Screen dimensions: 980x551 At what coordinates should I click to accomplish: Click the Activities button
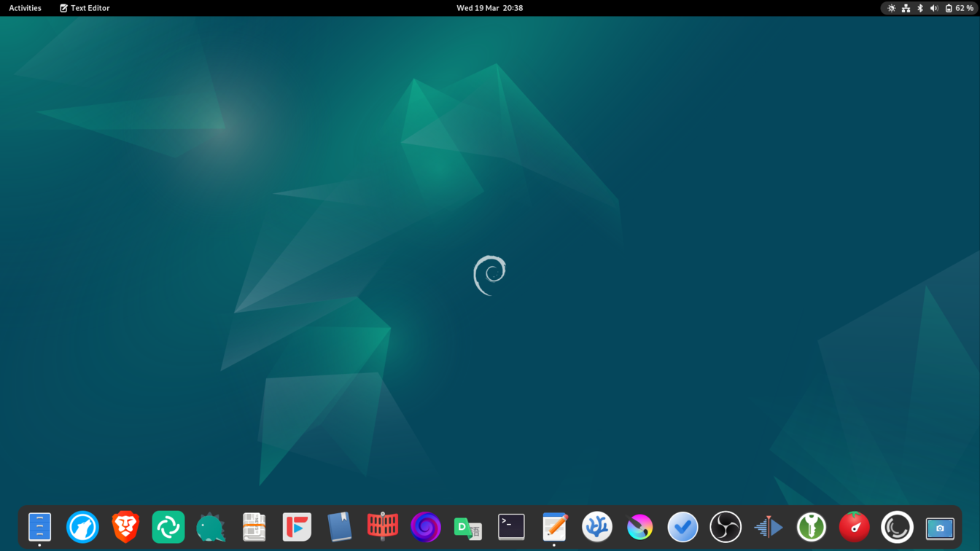[25, 8]
